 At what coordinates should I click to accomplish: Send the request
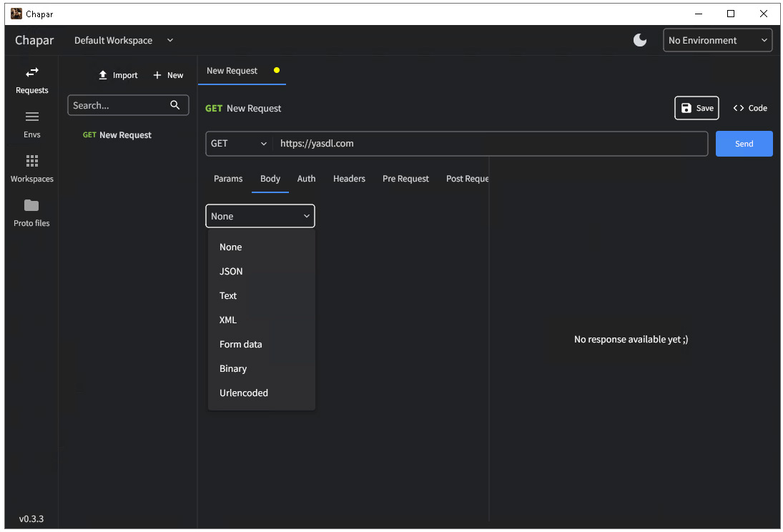pyautogui.click(x=744, y=144)
